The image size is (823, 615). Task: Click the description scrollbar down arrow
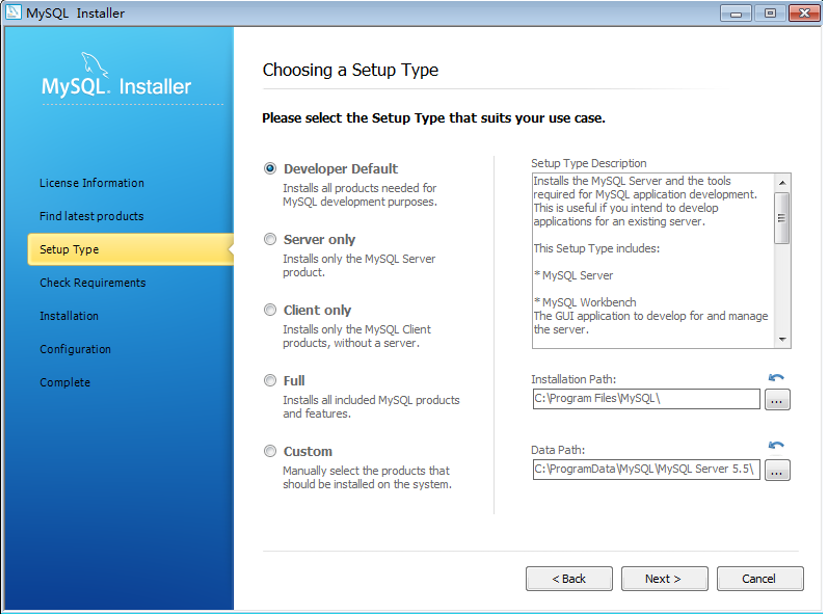tap(782, 340)
